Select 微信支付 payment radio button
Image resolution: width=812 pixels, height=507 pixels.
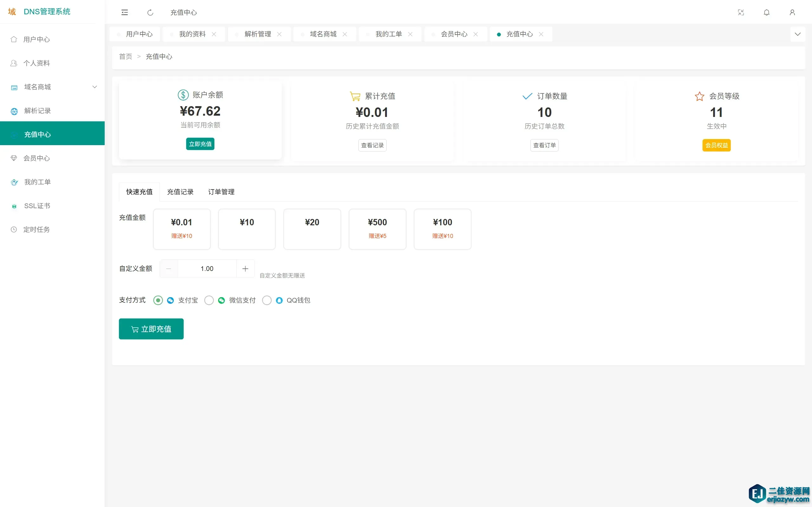click(209, 300)
